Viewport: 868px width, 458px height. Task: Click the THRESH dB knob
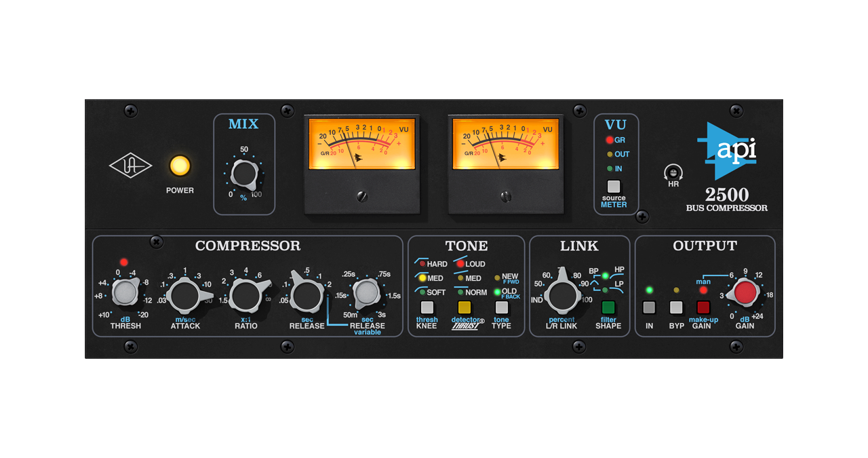[x=125, y=293]
